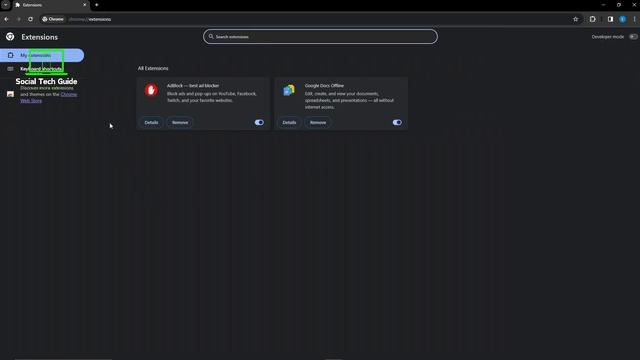Click the Google Docs Offline title
Viewport: 640px width, 360px height.
pos(324,86)
